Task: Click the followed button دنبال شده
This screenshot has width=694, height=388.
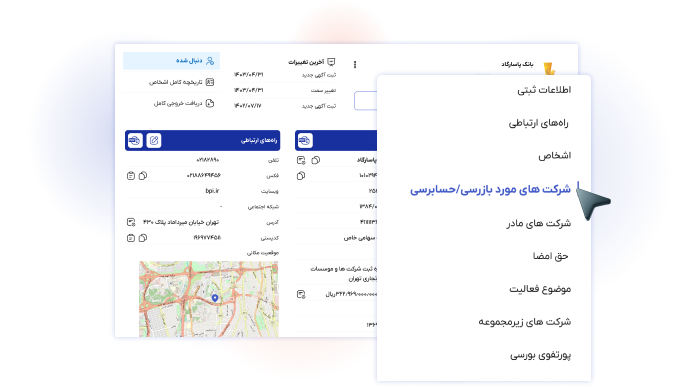Action: coord(171,61)
